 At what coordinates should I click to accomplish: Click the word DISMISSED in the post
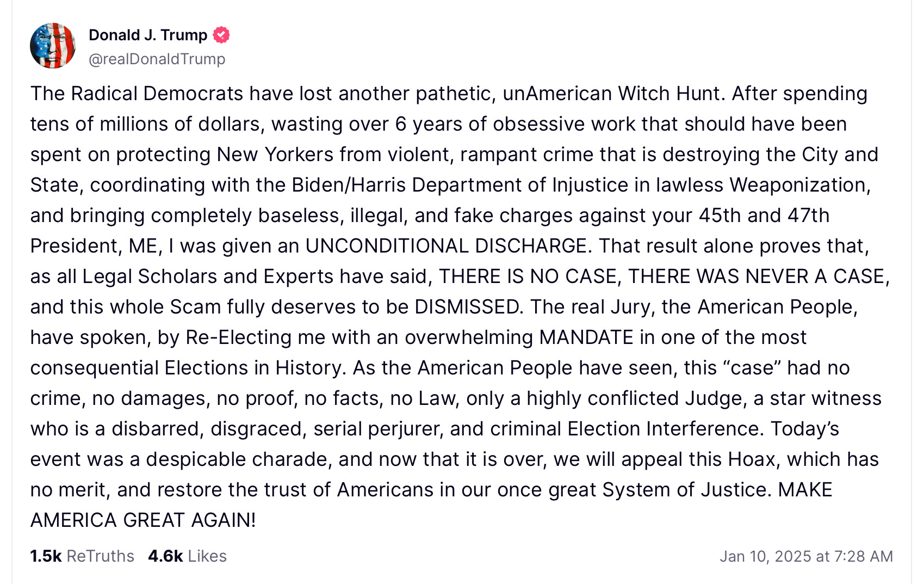467,307
